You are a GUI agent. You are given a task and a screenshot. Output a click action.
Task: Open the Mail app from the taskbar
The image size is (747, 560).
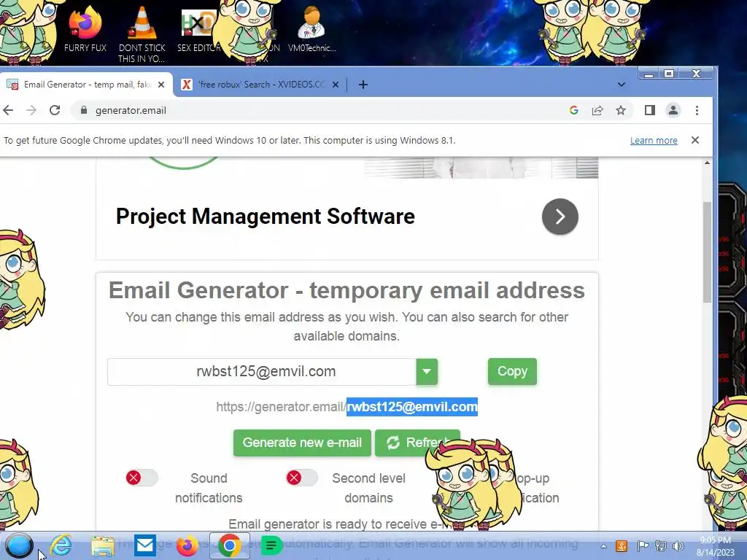click(x=145, y=545)
